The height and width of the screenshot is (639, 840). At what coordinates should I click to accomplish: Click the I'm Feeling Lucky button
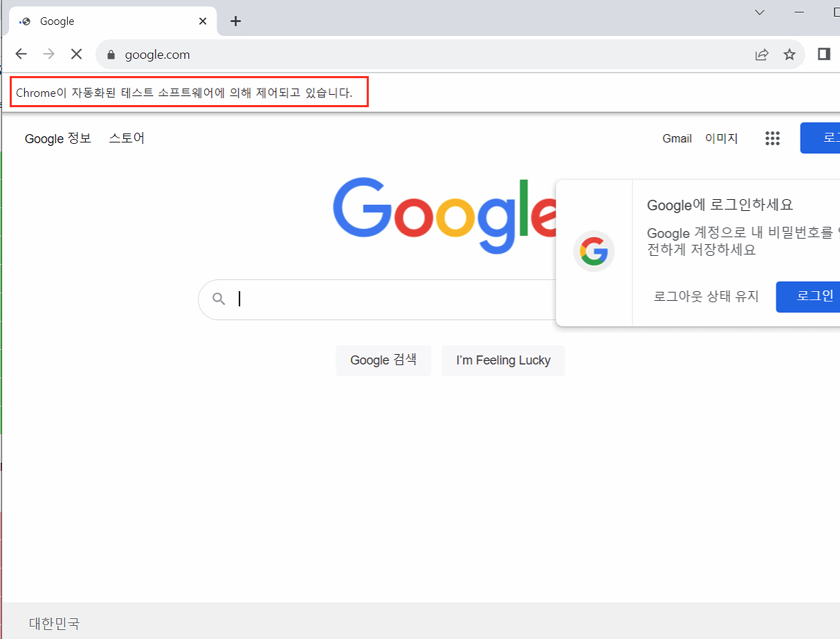click(x=503, y=360)
